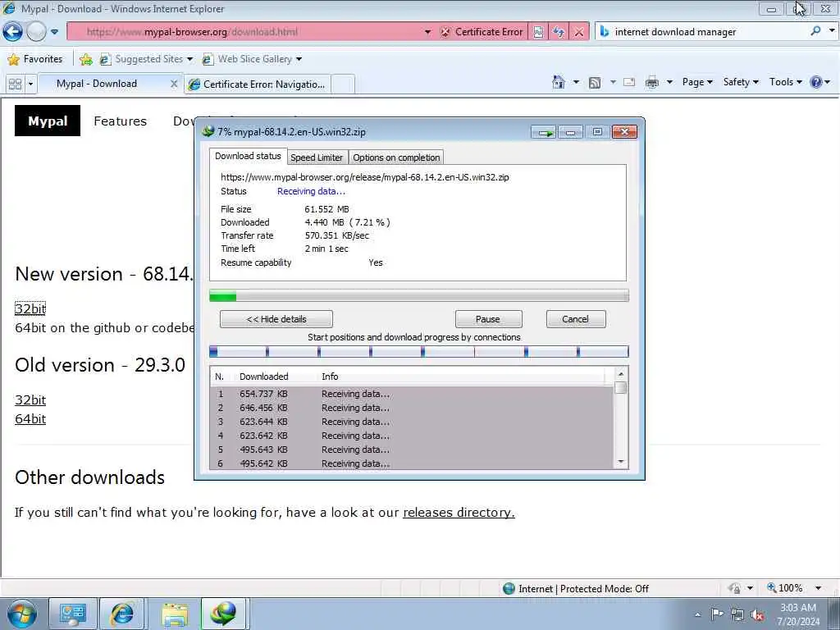Click the 32bit link under New version
Viewport: 840px width, 630px height.
tap(30, 308)
